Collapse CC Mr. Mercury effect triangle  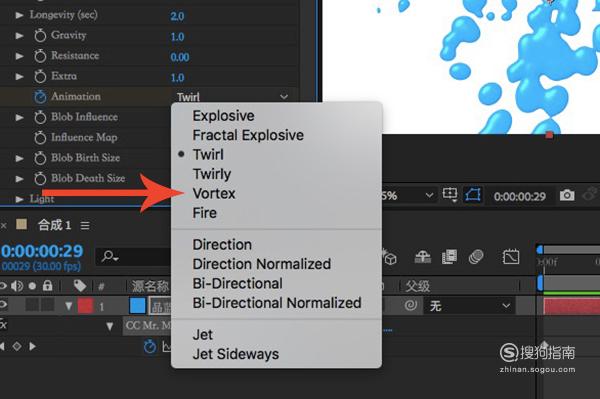click(x=110, y=326)
